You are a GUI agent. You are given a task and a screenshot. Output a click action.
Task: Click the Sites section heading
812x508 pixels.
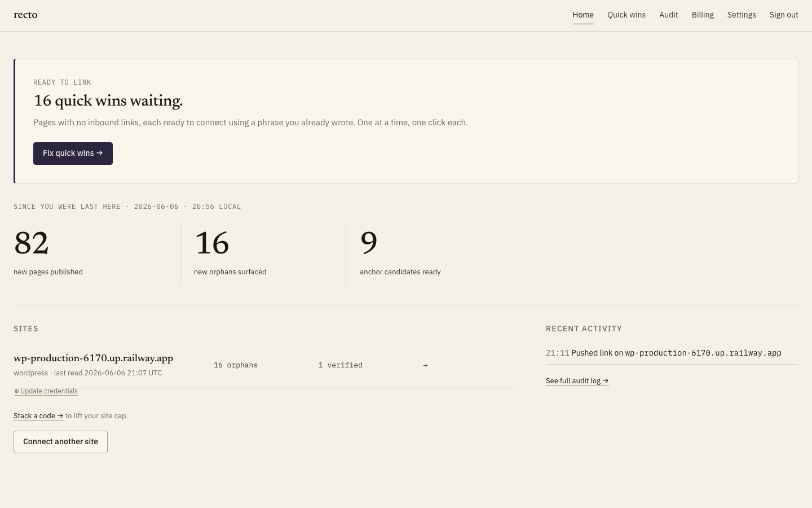tap(26, 329)
